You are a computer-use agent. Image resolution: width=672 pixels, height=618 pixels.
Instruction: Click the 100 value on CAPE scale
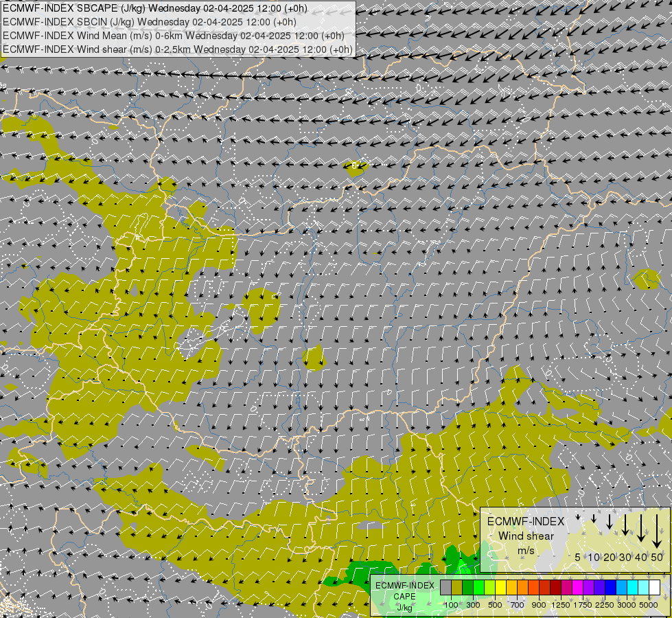coord(451,605)
